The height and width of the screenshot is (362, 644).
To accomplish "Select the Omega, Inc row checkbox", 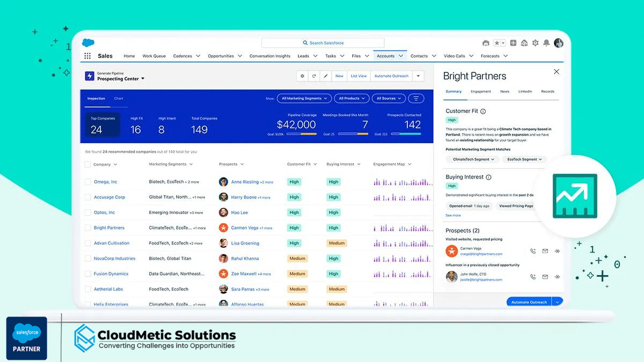I will (x=87, y=182).
